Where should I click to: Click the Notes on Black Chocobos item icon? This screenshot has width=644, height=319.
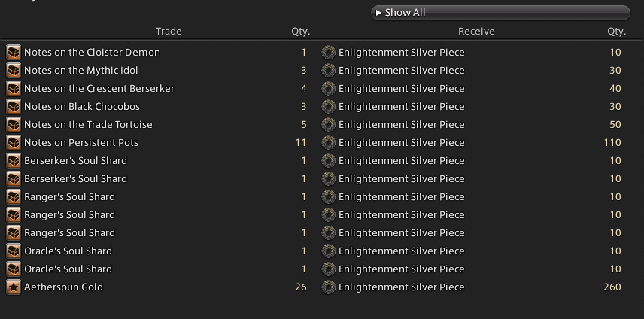[14, 107]
